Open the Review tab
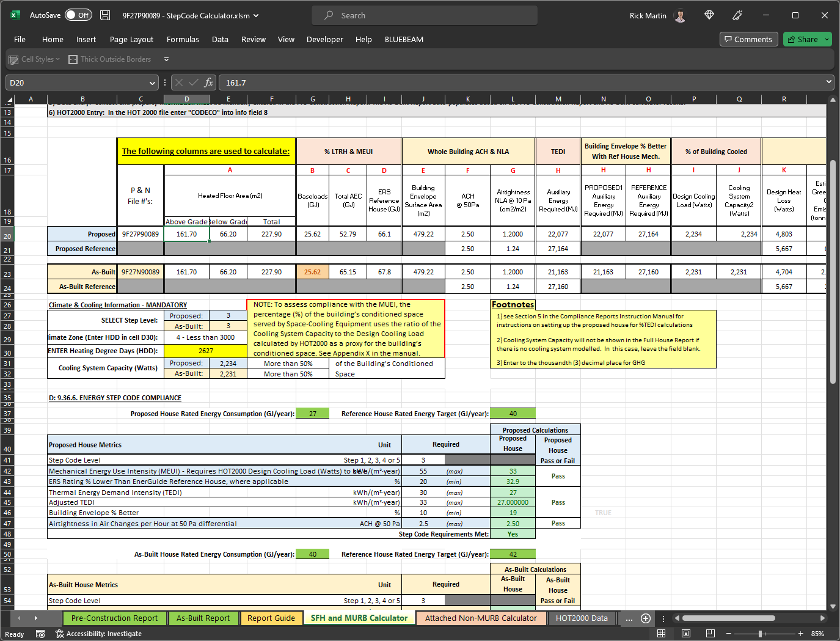 pos(254,39)
